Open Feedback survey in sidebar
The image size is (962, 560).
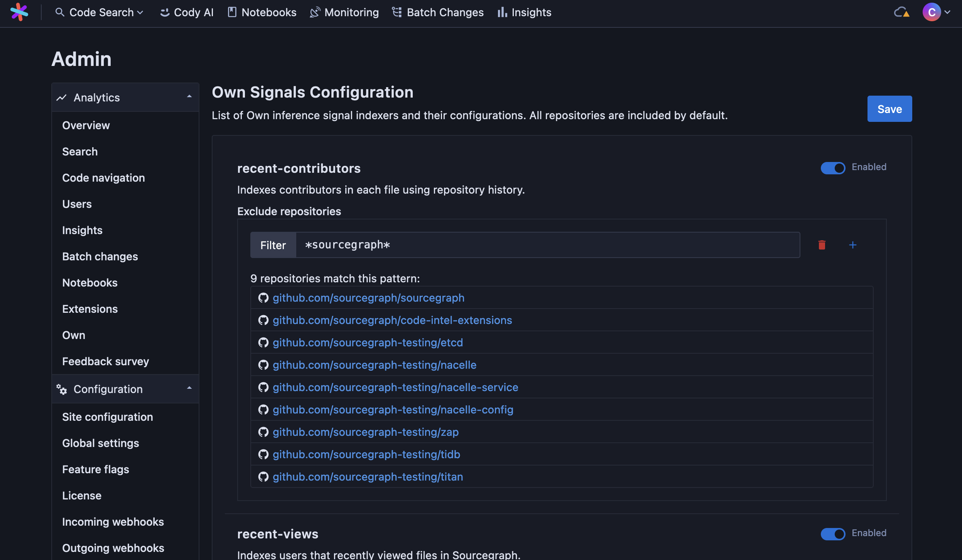(x=105, y=361)
